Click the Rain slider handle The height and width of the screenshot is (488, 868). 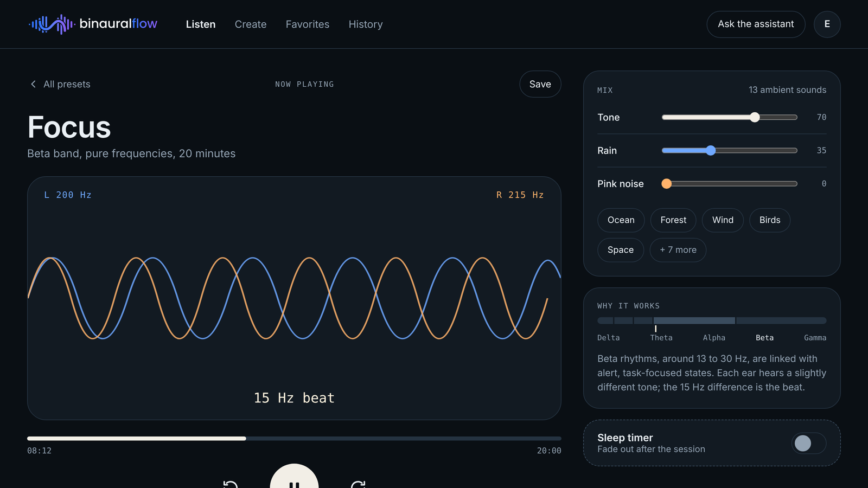coord(711,151)
